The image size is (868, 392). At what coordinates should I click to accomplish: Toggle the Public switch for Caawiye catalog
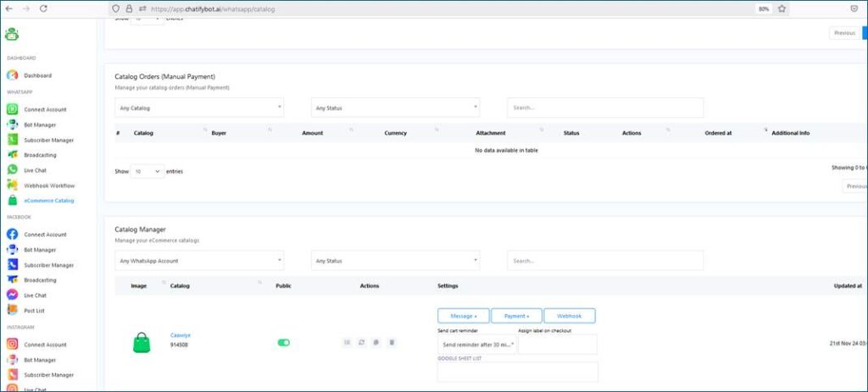coord(284,342)
